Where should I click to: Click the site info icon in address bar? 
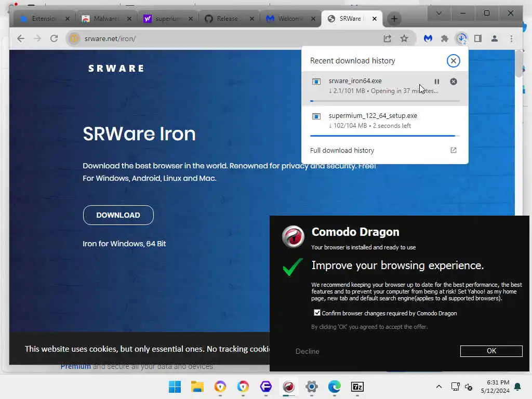point(74,38)
